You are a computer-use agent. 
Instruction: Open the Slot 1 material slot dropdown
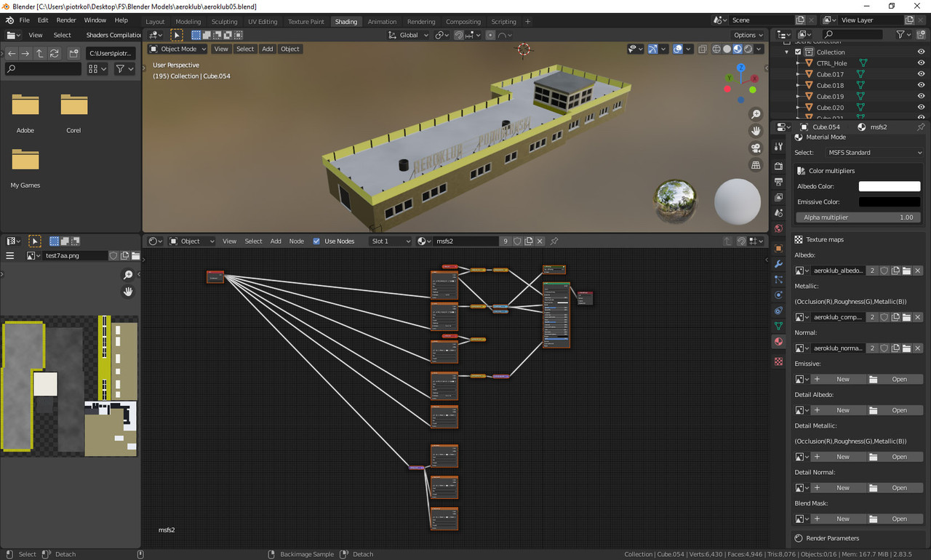pyautogui.click(x=391, y=241)
